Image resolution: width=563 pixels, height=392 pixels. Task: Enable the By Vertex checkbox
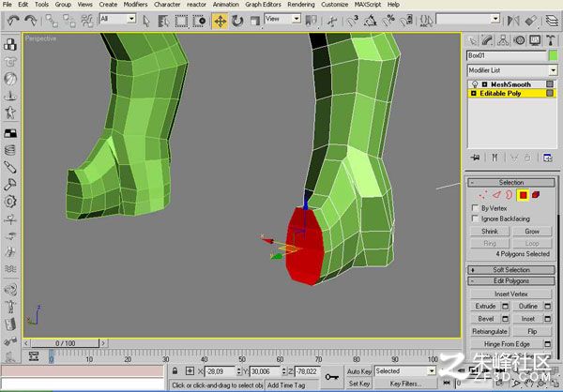click(x=475, y=208)
